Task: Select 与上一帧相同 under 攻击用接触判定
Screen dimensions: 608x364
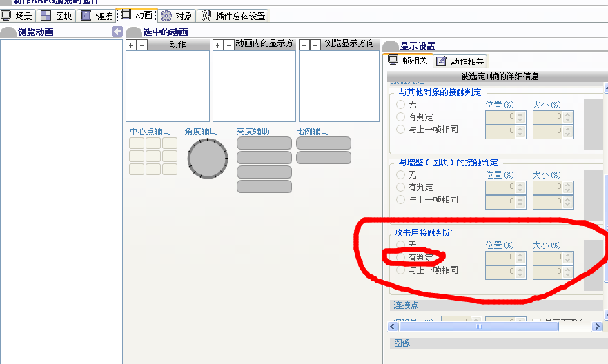Action: pyautogui.click(x=400, y=270)
